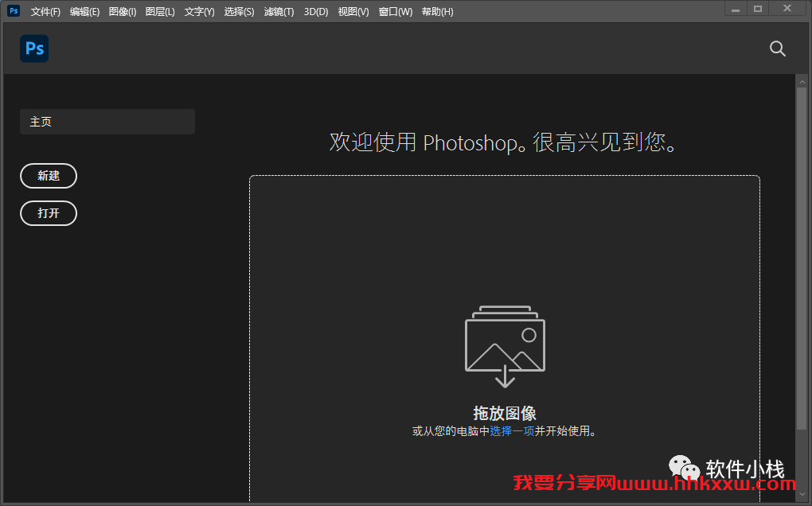Viewport: 812px width, 506px height.
Task: Open the 滤镜(T) menu
Action: (x=279, y=11)
